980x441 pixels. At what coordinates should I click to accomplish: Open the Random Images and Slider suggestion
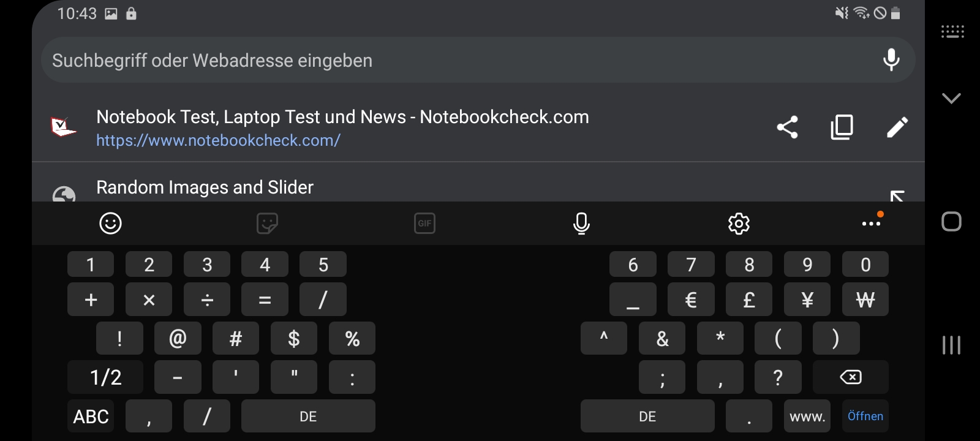[x=205, y=187]
